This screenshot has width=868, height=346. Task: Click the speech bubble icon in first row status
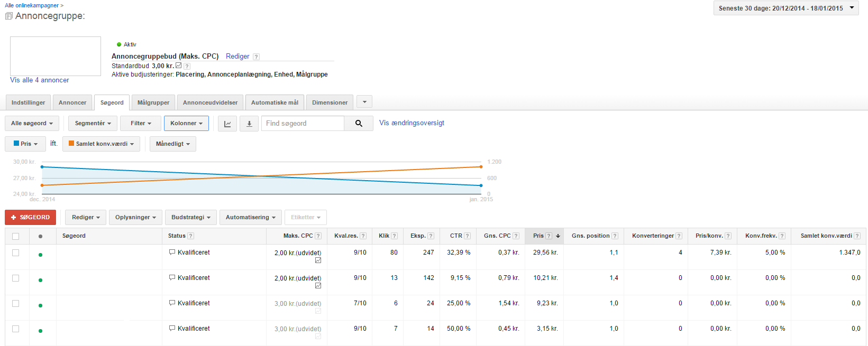pos(172,253)
